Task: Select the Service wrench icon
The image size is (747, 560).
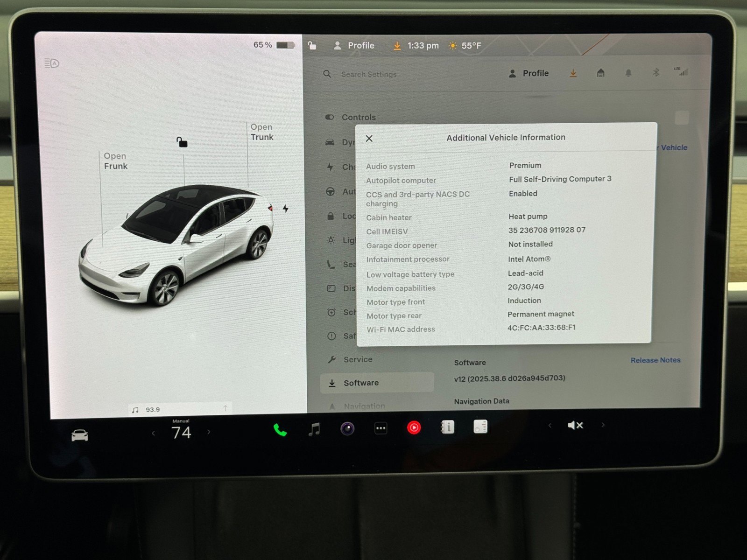Action: [332, 359]
